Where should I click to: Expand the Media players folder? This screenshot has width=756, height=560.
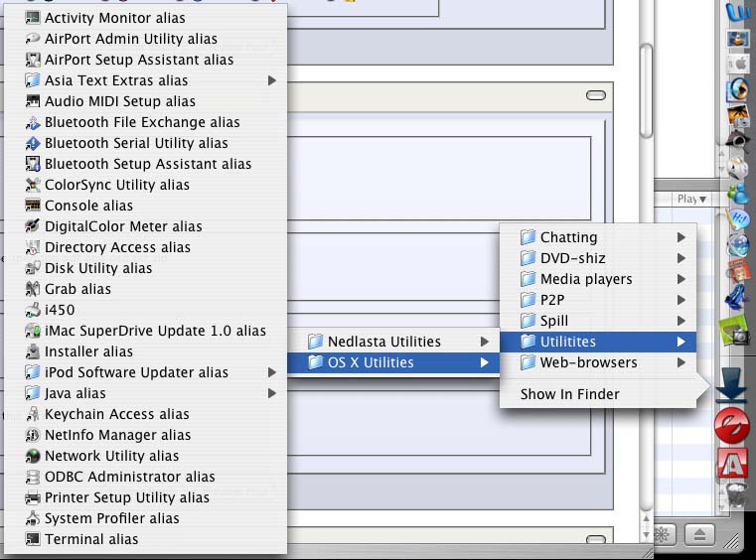pyautogui.click(x=598, y=279)
